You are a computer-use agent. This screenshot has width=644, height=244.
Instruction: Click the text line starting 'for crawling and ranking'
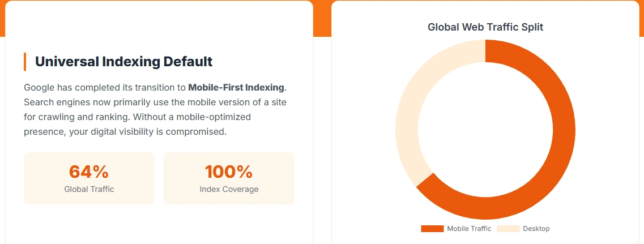(x=137, y=117)
